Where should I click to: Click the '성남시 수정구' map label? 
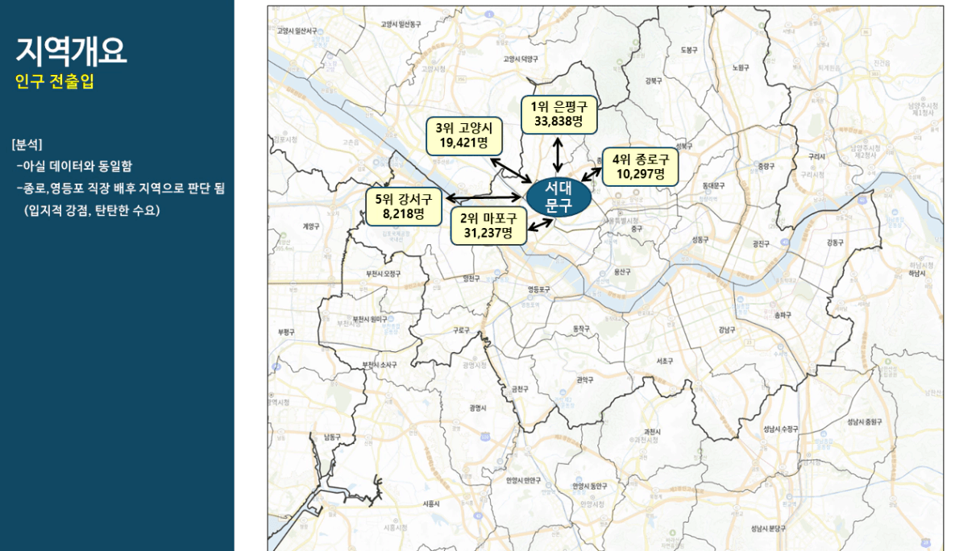coord(780,429)
